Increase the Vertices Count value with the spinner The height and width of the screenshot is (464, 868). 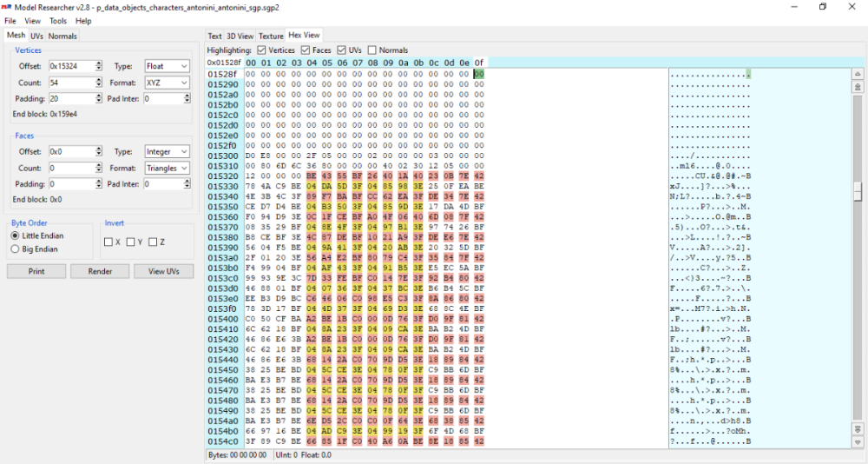tap(98, 80)
